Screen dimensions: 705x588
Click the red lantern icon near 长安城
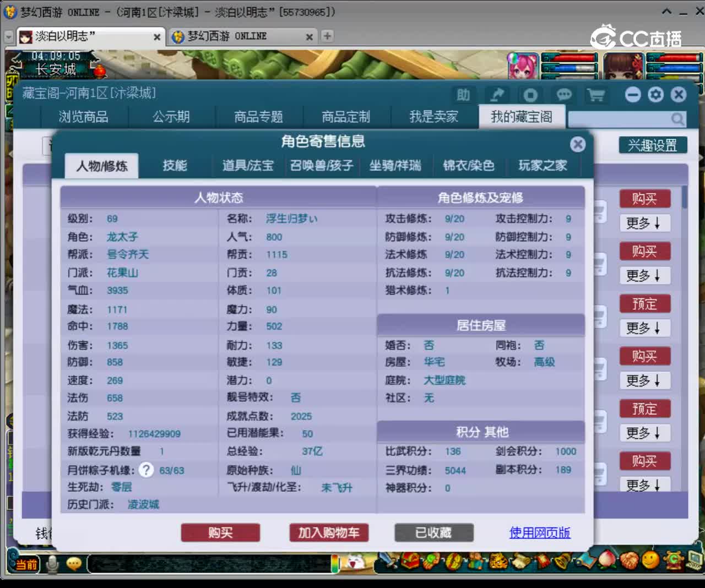click(100, 70)
